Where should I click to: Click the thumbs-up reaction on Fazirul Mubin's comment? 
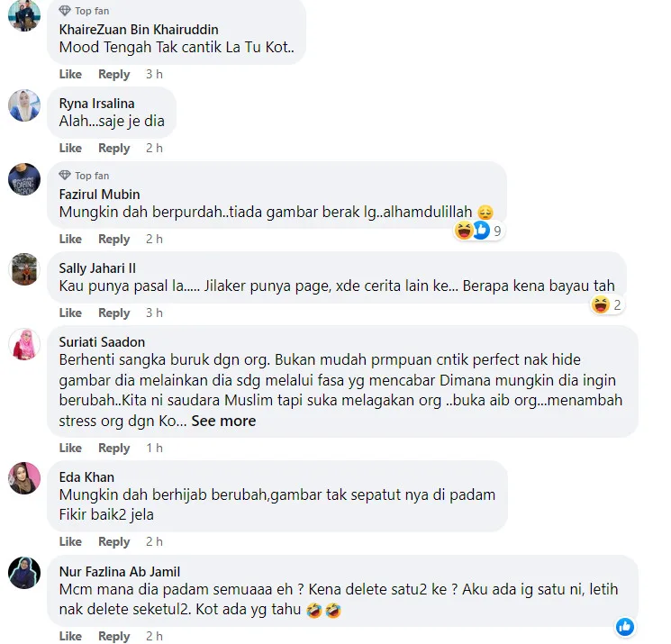point(482,231)
